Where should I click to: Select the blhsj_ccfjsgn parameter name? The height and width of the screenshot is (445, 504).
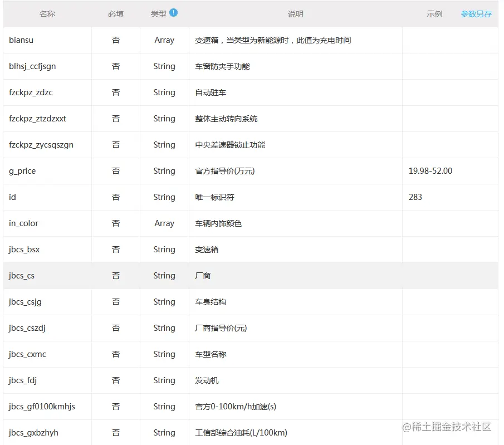coord(32,66)
